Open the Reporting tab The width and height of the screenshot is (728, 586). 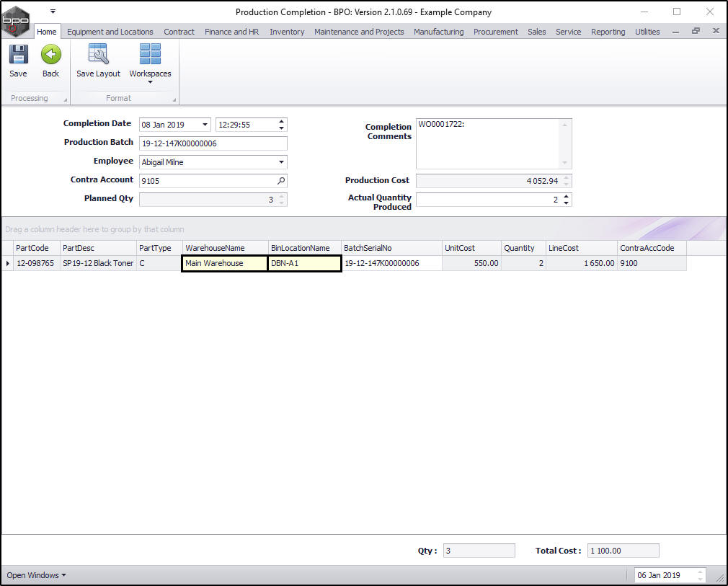click(x=608, y=32)
